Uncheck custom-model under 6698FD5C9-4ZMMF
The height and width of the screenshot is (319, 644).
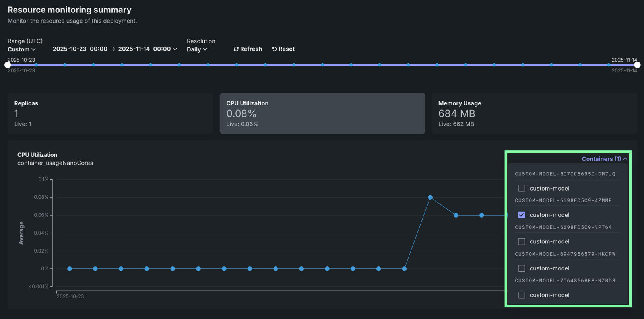pyautogui.click(x=522, y=215)
